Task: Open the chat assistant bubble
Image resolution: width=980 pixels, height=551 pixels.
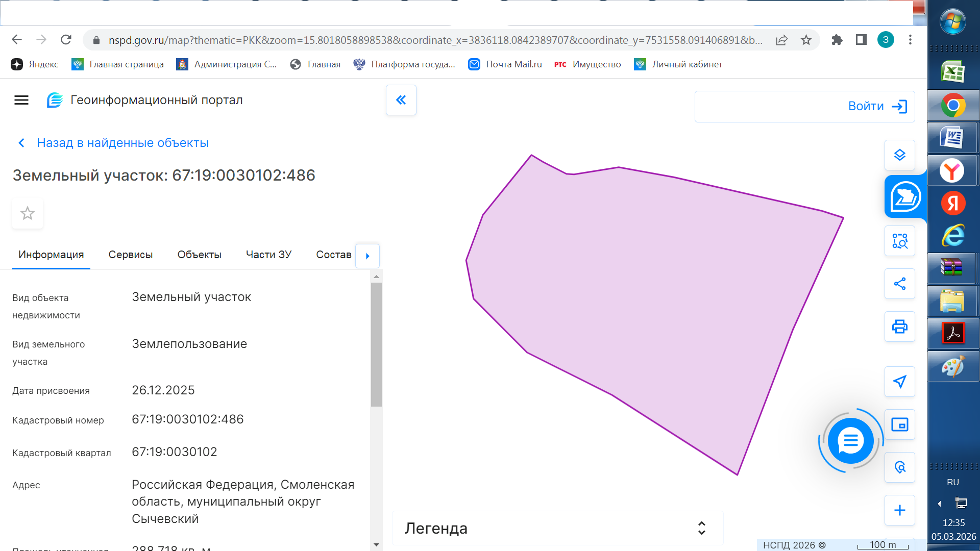Action: pyautogui.click(x=850, y=441)
